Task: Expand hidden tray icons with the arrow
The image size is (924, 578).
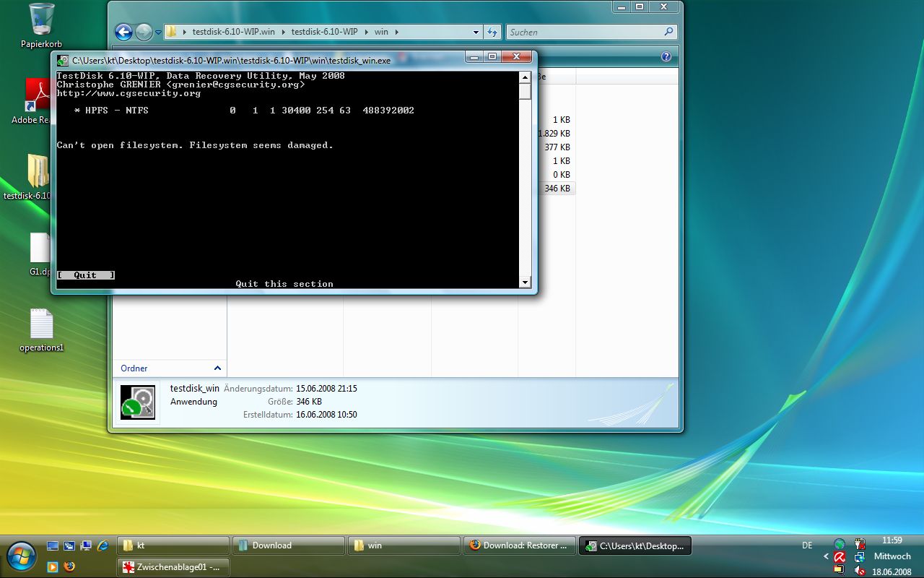Action: point(827,557)
